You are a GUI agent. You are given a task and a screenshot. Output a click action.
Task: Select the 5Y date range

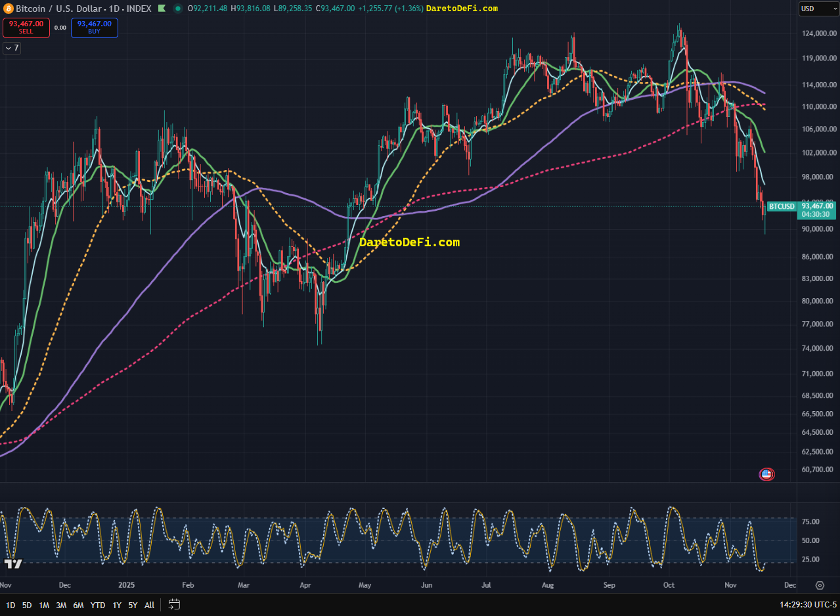(x=133, y=605)
